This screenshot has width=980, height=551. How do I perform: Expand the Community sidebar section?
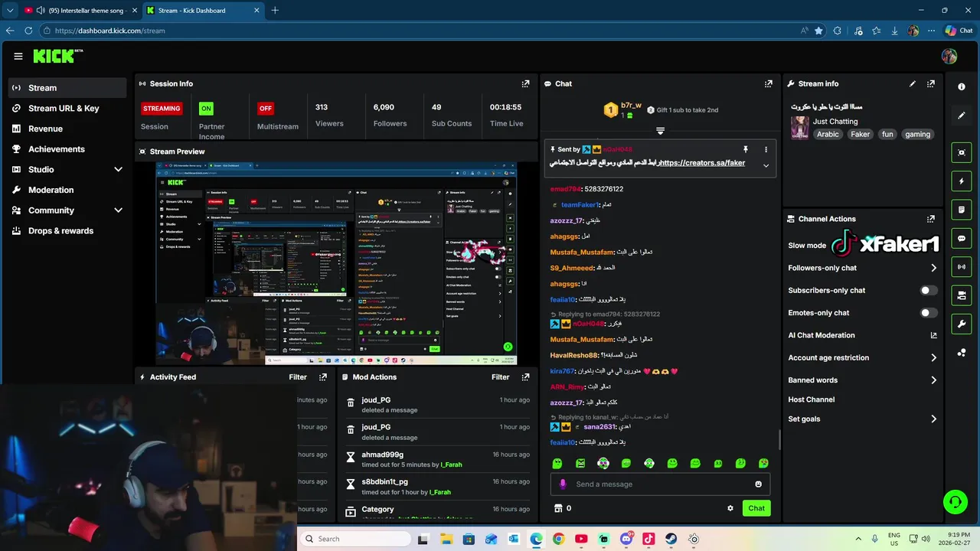point(118,210)
